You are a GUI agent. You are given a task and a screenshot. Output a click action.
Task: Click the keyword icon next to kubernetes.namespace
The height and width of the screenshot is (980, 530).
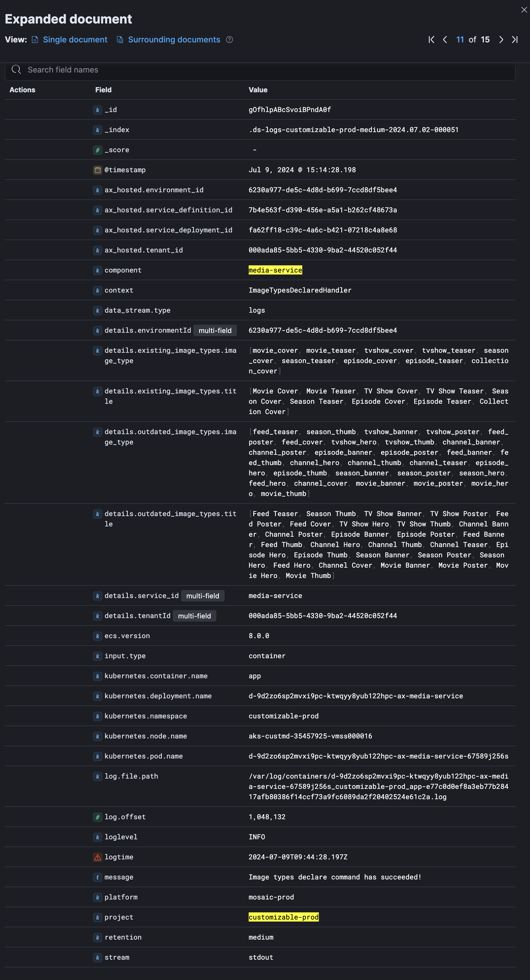coord(97,716)
